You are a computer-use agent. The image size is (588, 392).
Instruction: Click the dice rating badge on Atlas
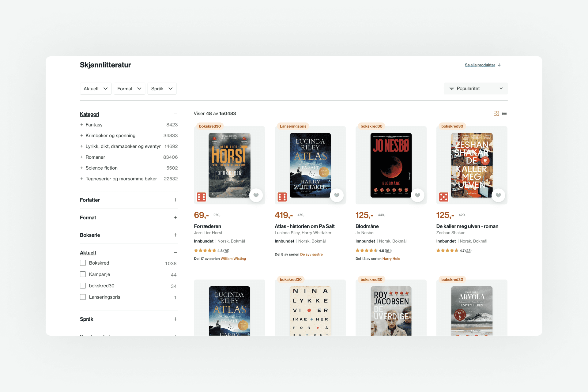coord(282,197)
